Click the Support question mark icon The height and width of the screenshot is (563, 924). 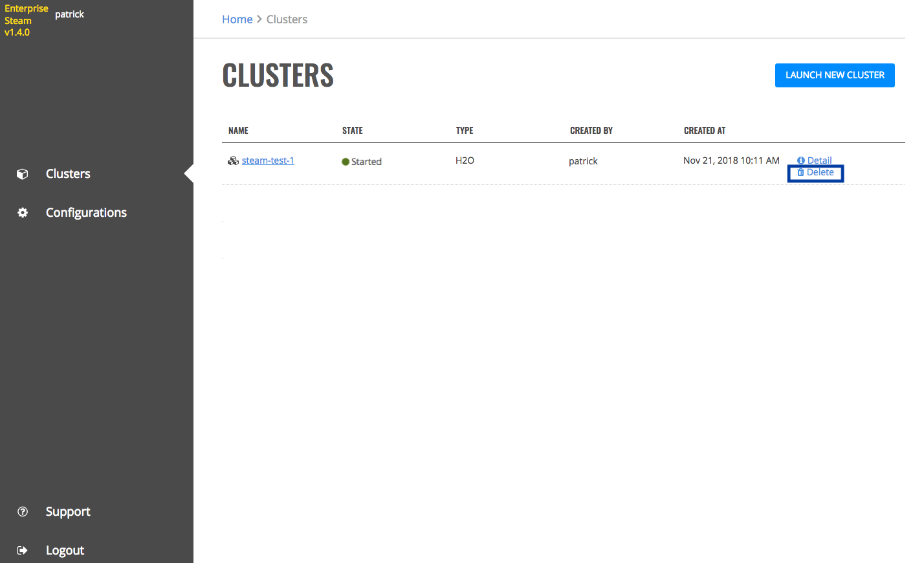coord(23,512)
